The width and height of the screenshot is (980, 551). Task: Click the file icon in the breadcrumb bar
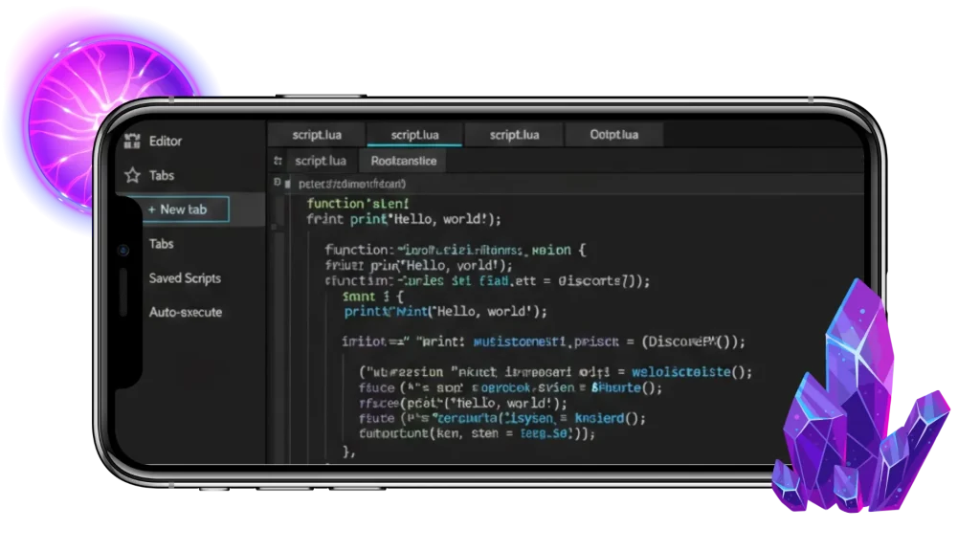[x=276, y=180]
